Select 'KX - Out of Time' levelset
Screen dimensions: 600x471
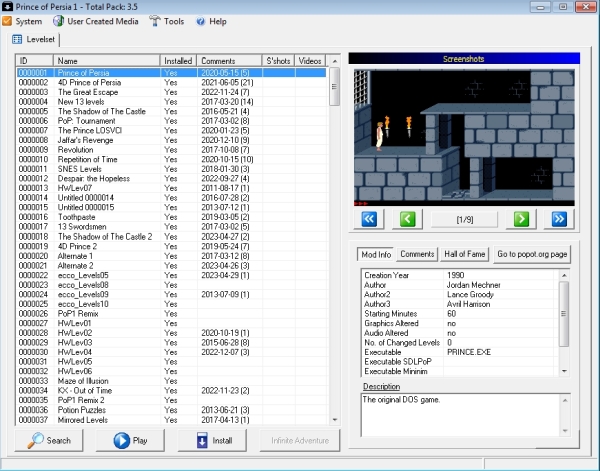point(171,390)
